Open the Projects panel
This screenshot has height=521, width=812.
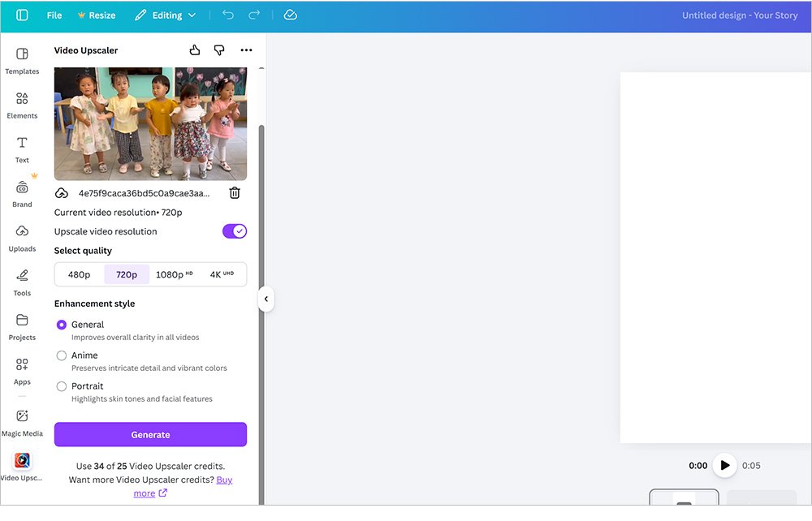pos(22,325)
